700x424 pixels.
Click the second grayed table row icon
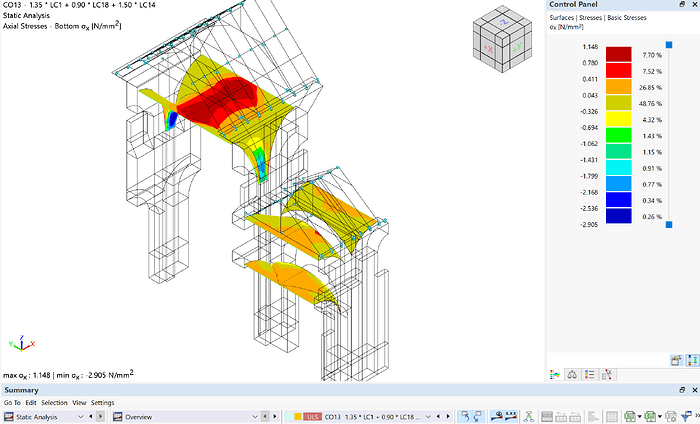561,416
